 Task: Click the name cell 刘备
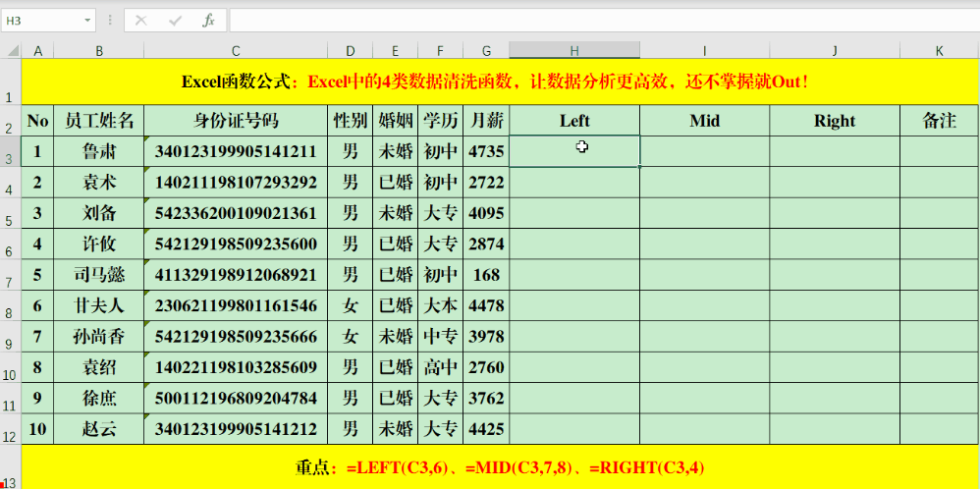(99, 213)
